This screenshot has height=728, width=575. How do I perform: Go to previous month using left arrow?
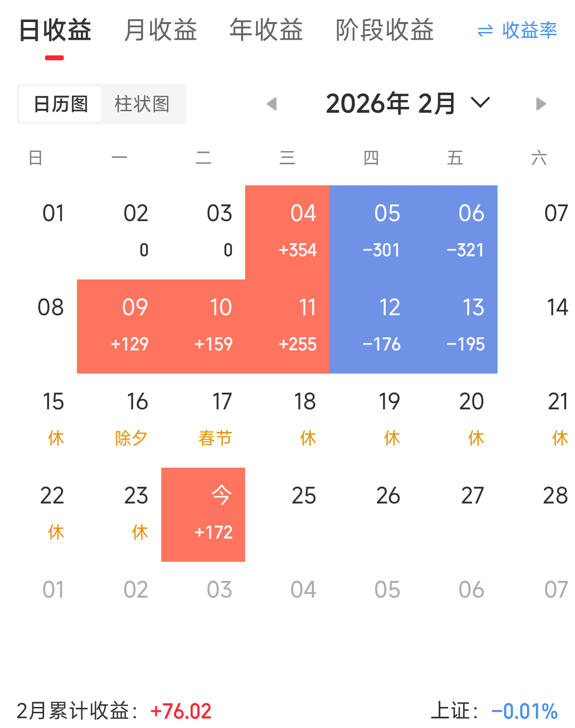[x=272, y=104]
